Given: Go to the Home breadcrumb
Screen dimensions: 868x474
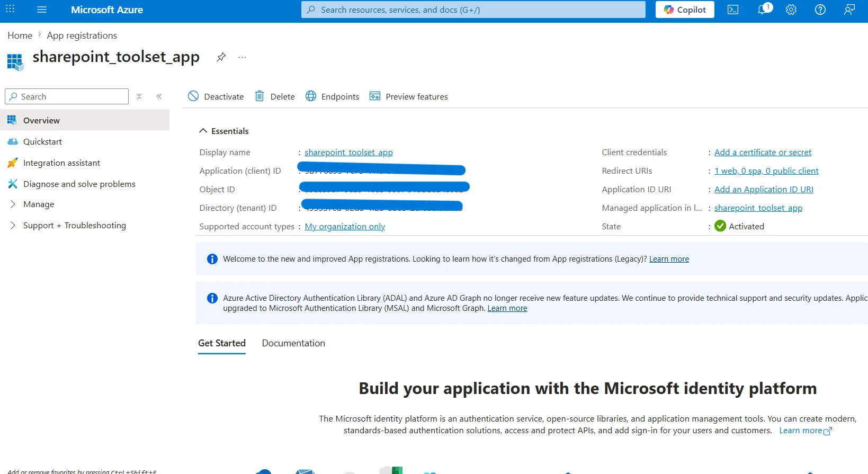Looking at the screenshot, I should coord(20,35).
